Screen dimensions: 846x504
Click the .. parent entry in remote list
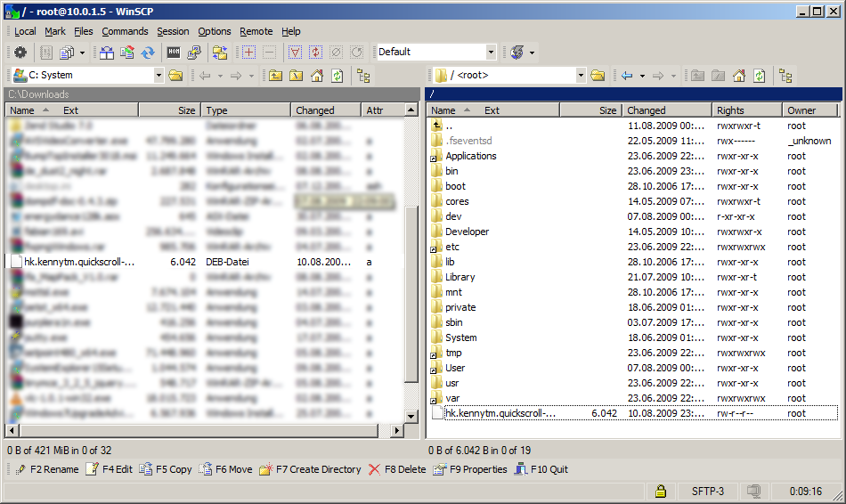pos(449,126)
